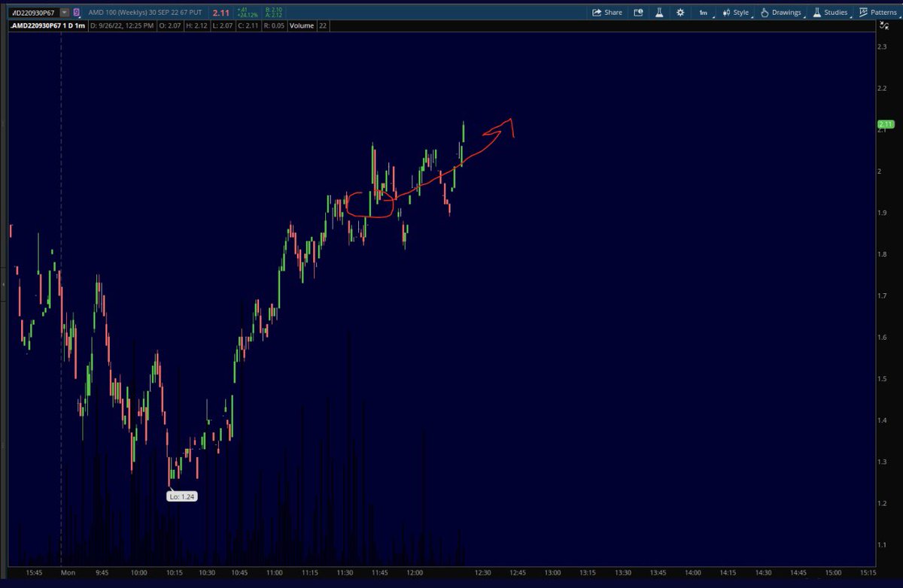Open the Drawings menu
Screen dimensions: 903x588
(781, 13)
